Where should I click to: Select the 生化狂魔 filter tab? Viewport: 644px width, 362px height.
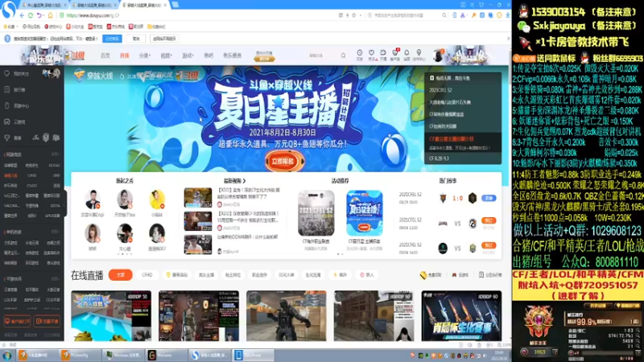pyautogui.click(x=313, y=275)
